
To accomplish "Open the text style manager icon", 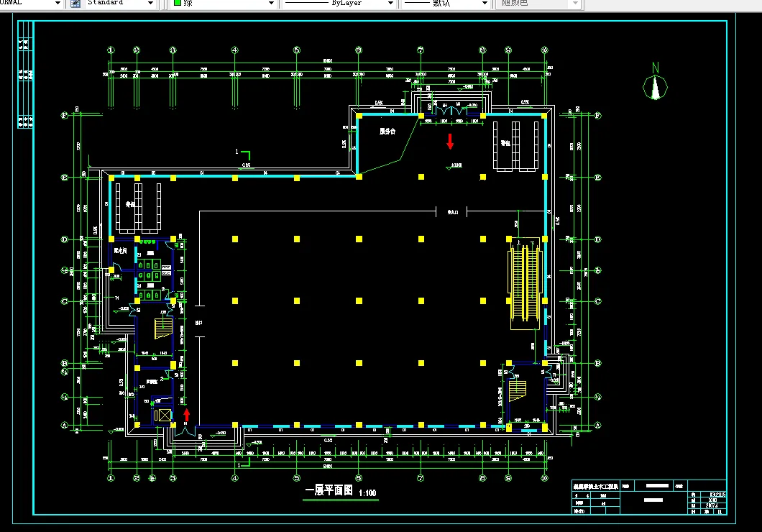I will tap(75, 4).
